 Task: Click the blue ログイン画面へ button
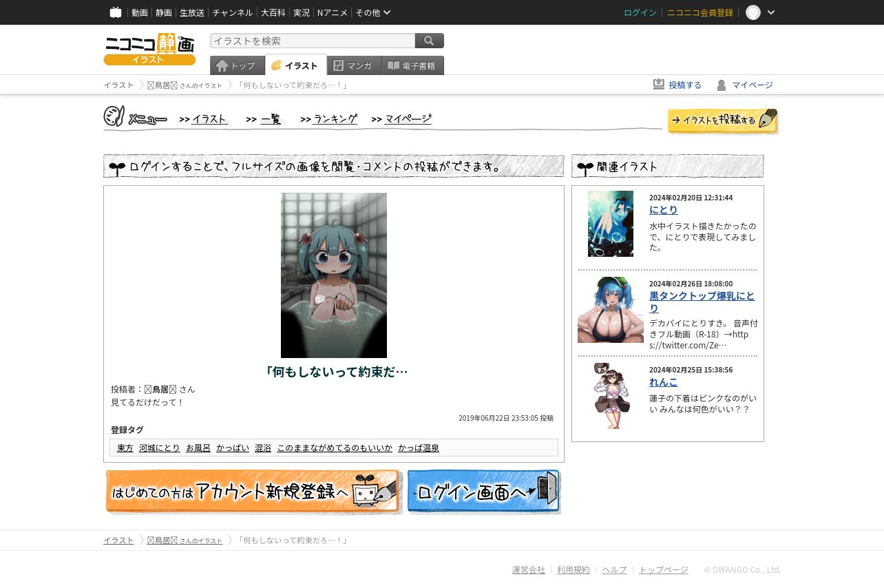coord(484,492)
